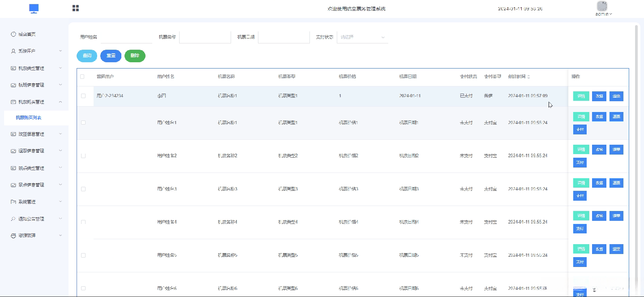The width and height of the screenshot is (644, 297).
Task: Click 支付 for the 用户姓名4 row
Action: pos(580,229)
